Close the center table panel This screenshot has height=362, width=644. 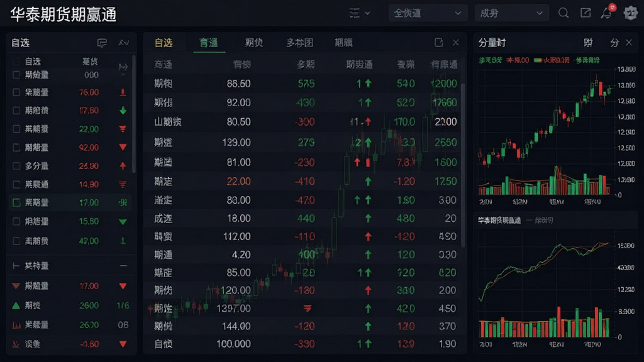coord(455,43)
